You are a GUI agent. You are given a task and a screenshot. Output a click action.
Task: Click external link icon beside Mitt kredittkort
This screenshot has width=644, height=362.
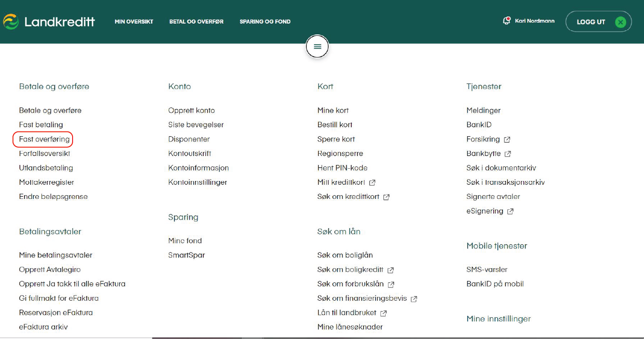372,182
